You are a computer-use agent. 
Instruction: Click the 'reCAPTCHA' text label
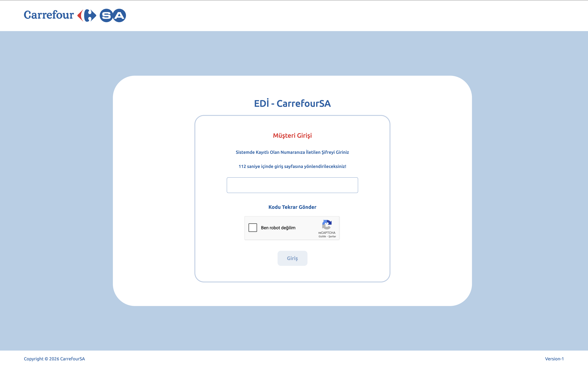coord(327,233)
